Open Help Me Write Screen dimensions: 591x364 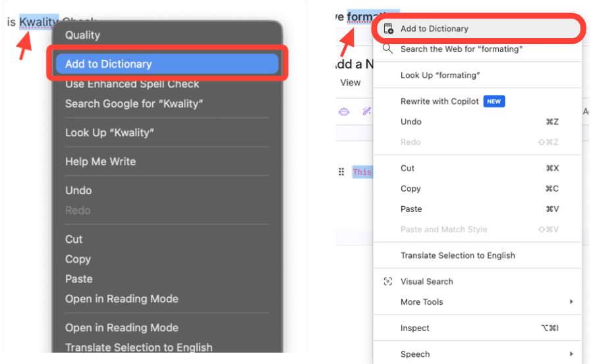100,162
